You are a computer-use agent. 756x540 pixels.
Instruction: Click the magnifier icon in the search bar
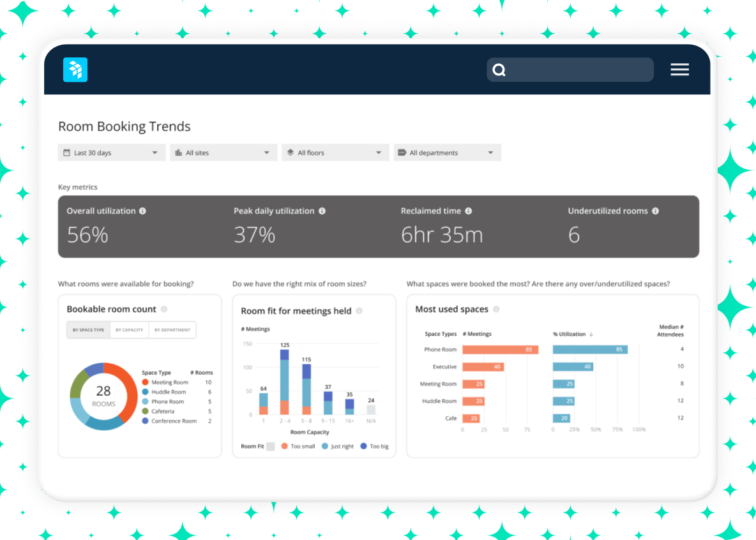click(x=499, y=70)
